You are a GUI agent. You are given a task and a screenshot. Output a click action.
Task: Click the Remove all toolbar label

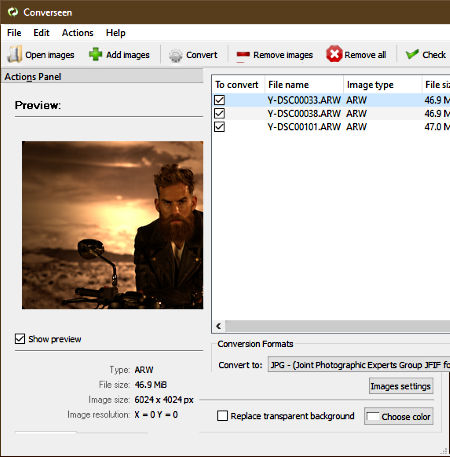click(x=365, y=55)
